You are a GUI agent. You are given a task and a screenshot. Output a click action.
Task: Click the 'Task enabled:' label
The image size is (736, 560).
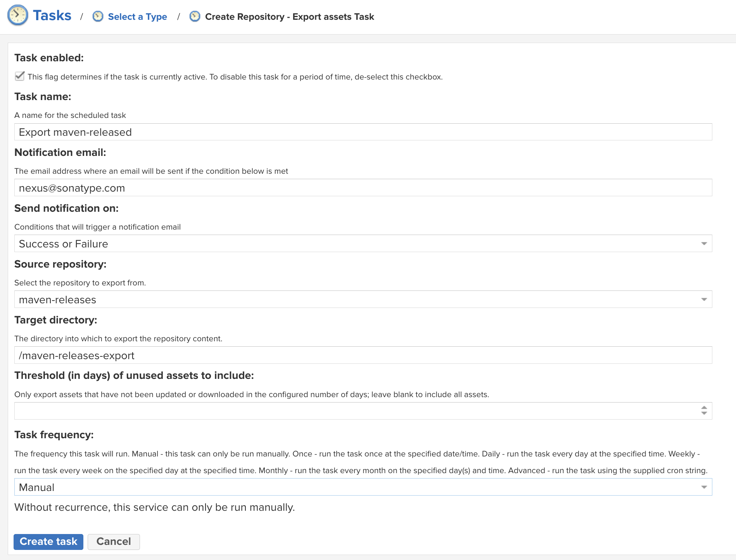click(x=49, y=58)
